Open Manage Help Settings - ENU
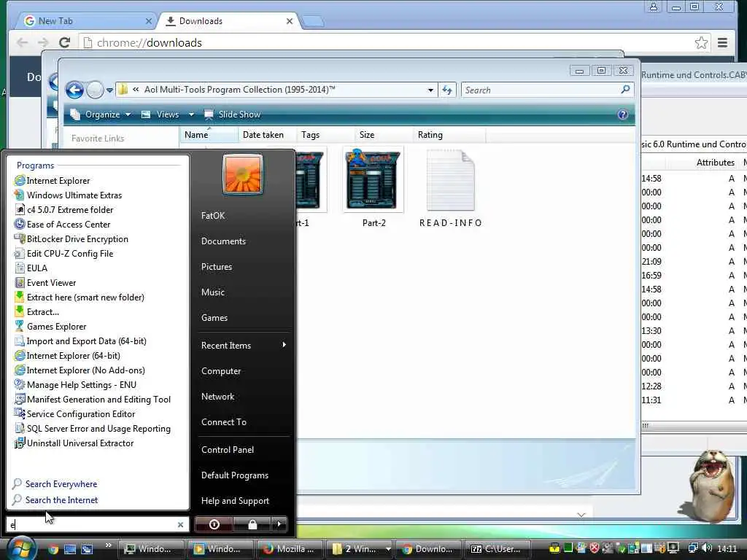Image resolution: width=747 pixels, height=560 pixels. tap(75, 385)
